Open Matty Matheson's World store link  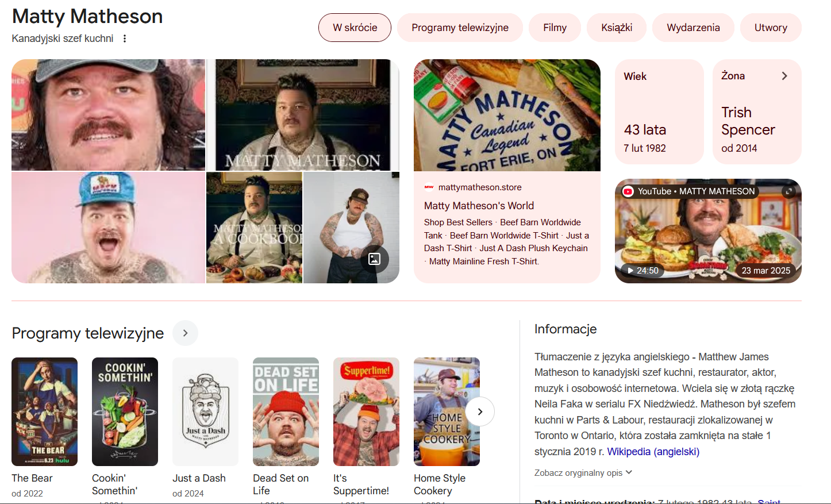coord(479,206)
